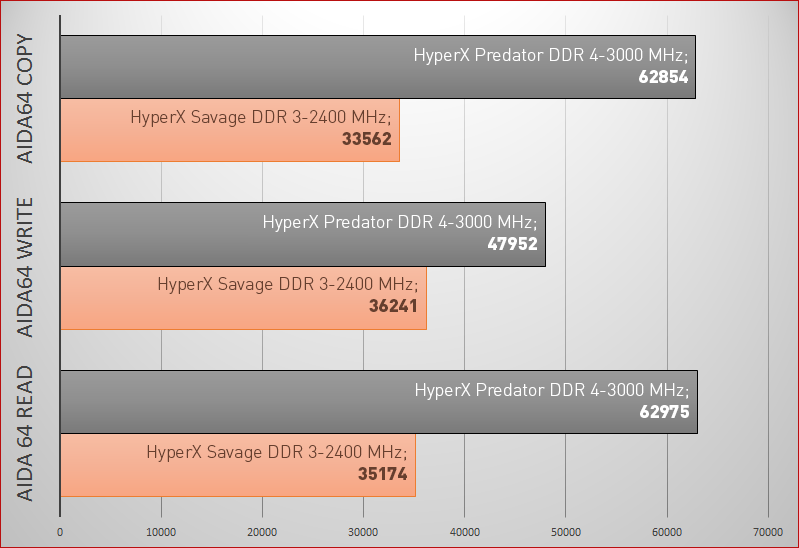This screenshot has width=799, height=548.
Task: Click the 30000 axis tick label
Action: pos(363,533)
